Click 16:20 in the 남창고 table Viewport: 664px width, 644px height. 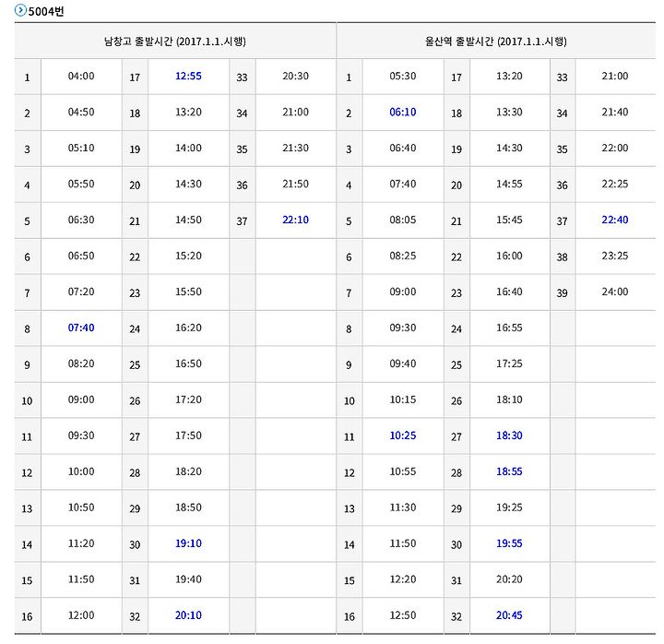[188, 328]
